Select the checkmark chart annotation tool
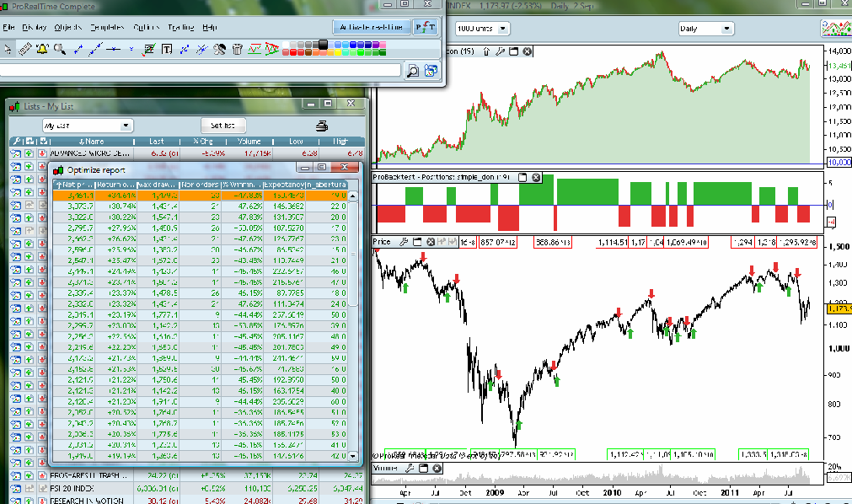 pyautogui.click(x=149, y=50)
